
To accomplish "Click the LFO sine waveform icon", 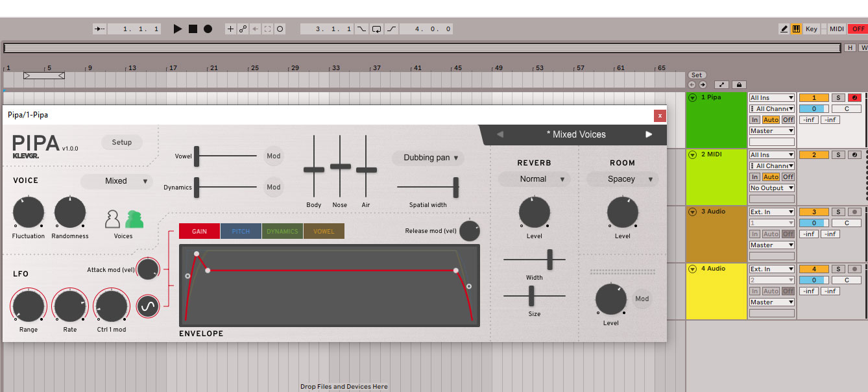I will pos(148,306).
